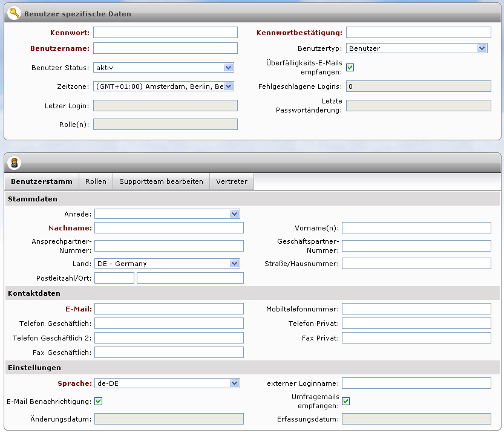Focus the Fax Geschäftlich input field

pyautogui.click(x=169, y=353)
